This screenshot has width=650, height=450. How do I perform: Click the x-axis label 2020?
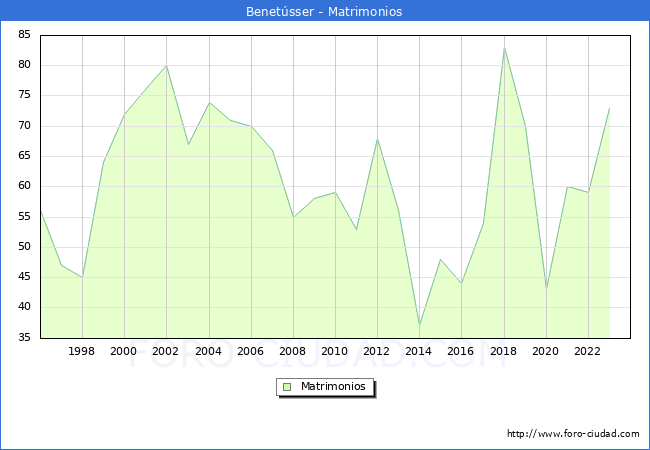546,351
